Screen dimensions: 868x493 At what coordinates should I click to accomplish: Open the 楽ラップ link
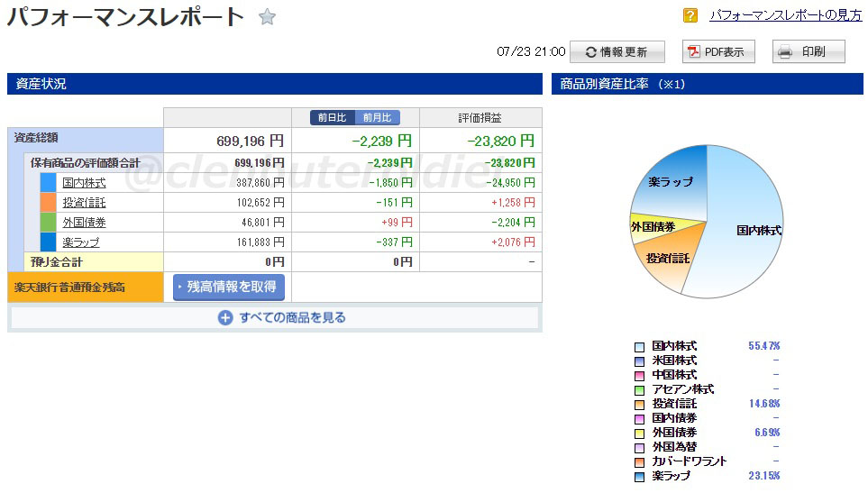81,242
